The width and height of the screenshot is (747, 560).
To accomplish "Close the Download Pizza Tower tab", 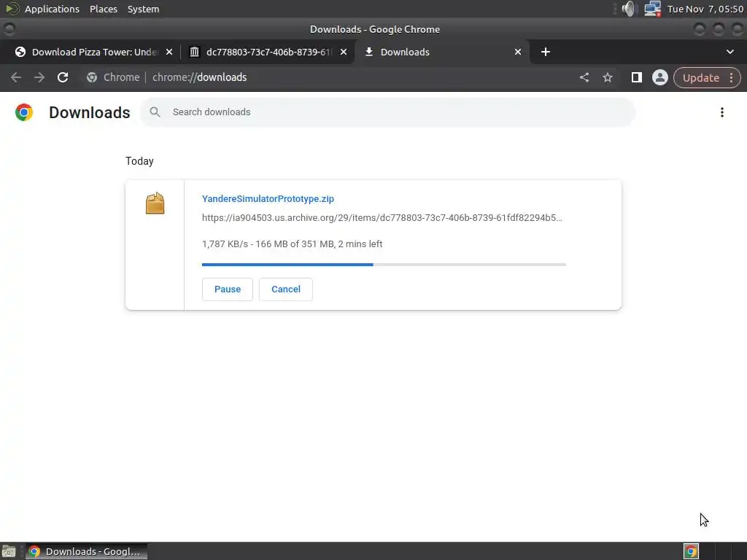I will (169, 52).
